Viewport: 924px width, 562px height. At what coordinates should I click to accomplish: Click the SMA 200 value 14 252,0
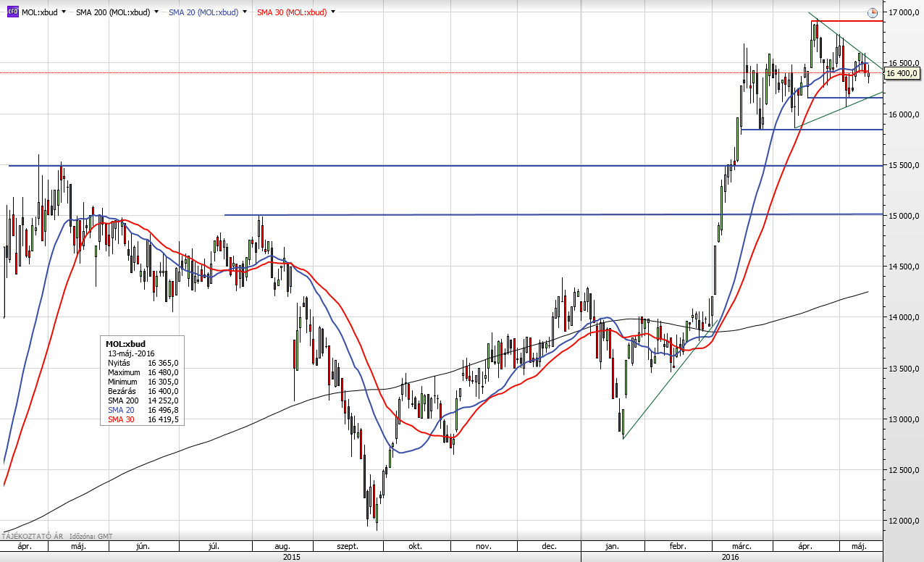point(164,400)
